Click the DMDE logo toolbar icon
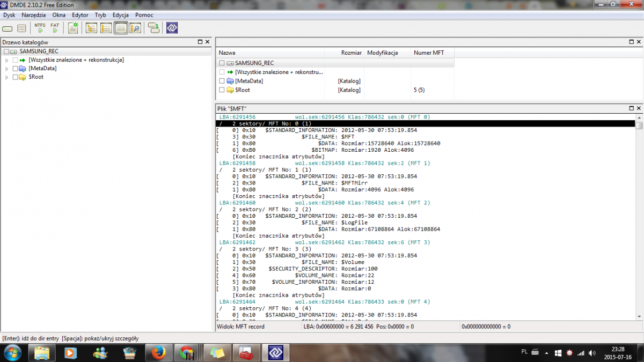Image resolution: width=644 pixels, height=362 pixels. 172,28
